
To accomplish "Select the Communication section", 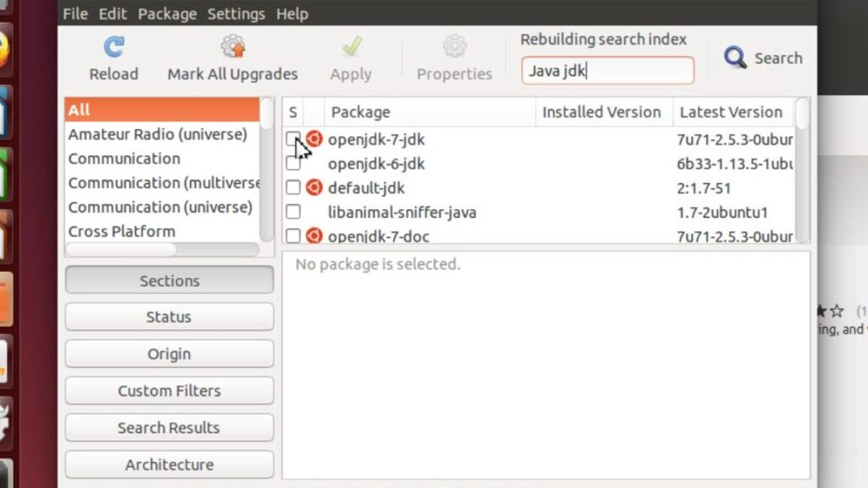I will tap(162, 158).
